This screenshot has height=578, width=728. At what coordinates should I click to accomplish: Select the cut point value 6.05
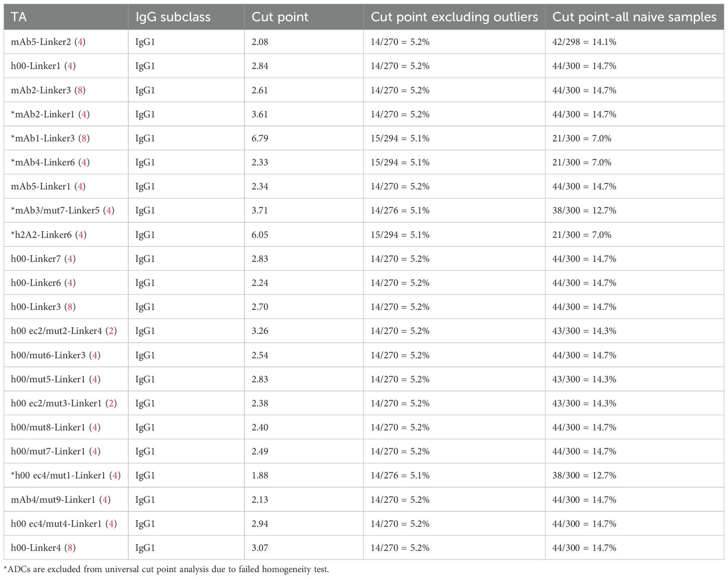click(x=260, y=235)
